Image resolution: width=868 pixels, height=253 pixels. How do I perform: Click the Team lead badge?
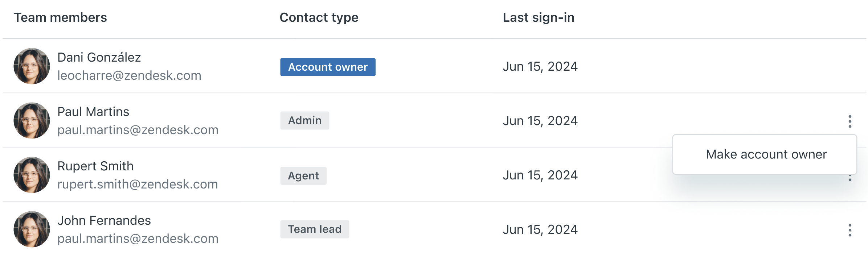click(315, 229)
